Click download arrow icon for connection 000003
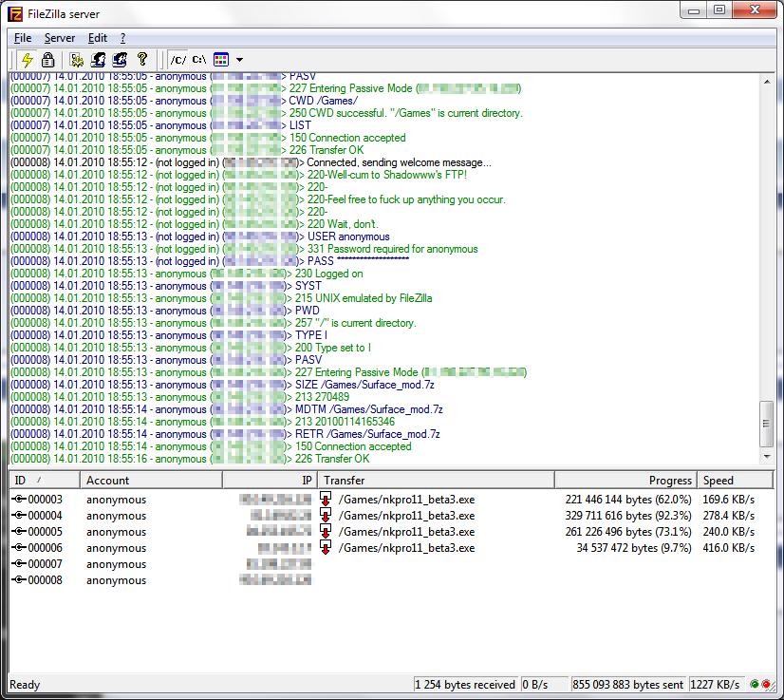 (x=326, y=499)
